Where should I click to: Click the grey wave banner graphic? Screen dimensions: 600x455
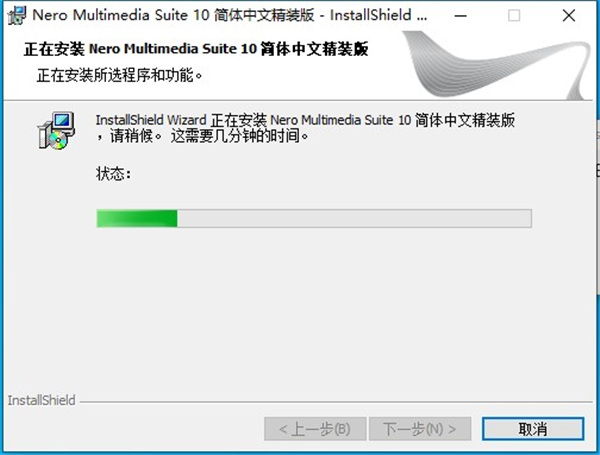(496, 65)
